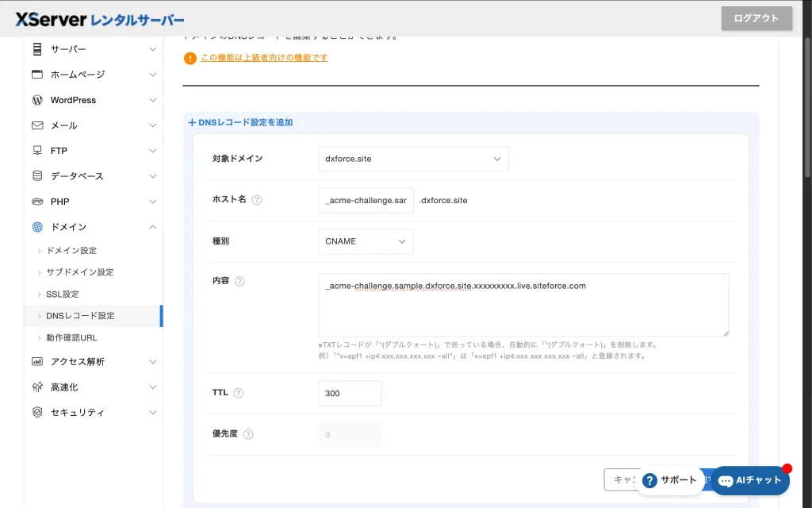The image size is (812, 508).
Task: Click the ホスト名 input field
Action: (x=366, y=200)
